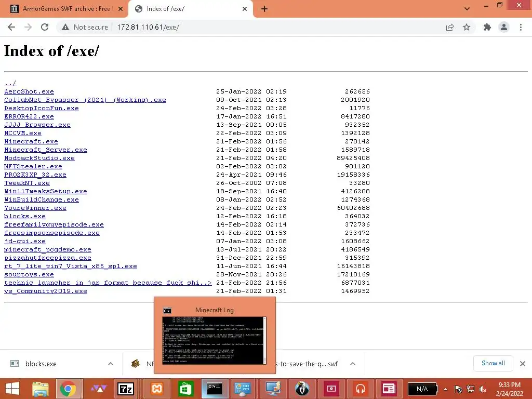Open rt_7_lite_win7_Vista_x86_sp1.exe link

click(x=71, y=266)
